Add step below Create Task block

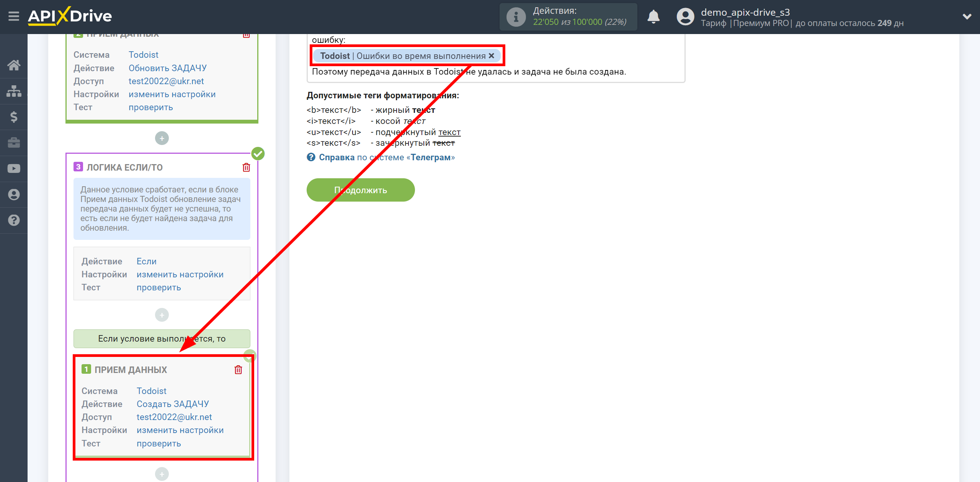click(x=162, y=474)
